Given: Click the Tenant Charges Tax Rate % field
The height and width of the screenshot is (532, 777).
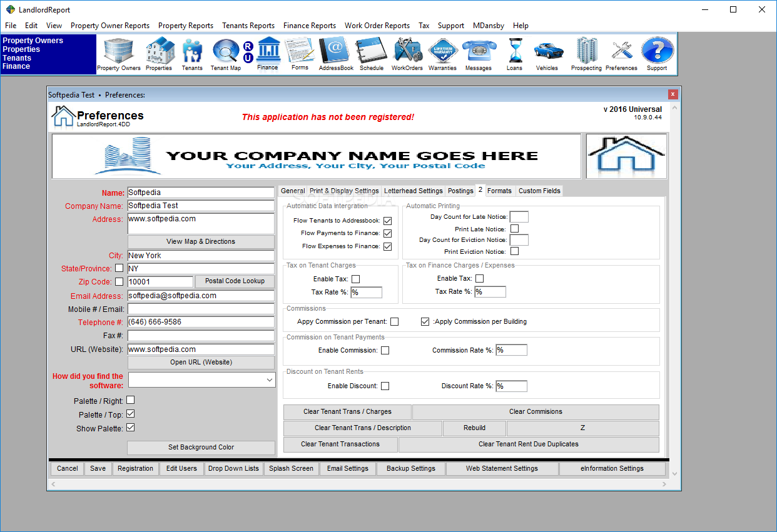Looking at the screenshot, I should click(366, 292).
